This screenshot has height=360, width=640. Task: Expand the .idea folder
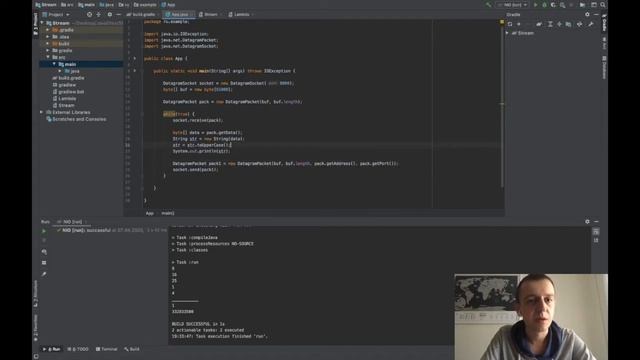pos(48,37)
